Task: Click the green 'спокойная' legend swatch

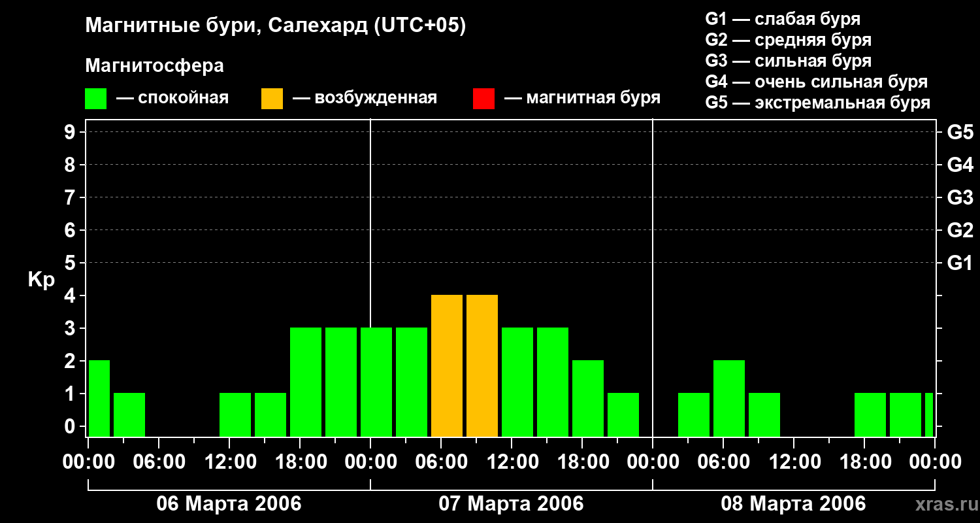Action: 96,99
